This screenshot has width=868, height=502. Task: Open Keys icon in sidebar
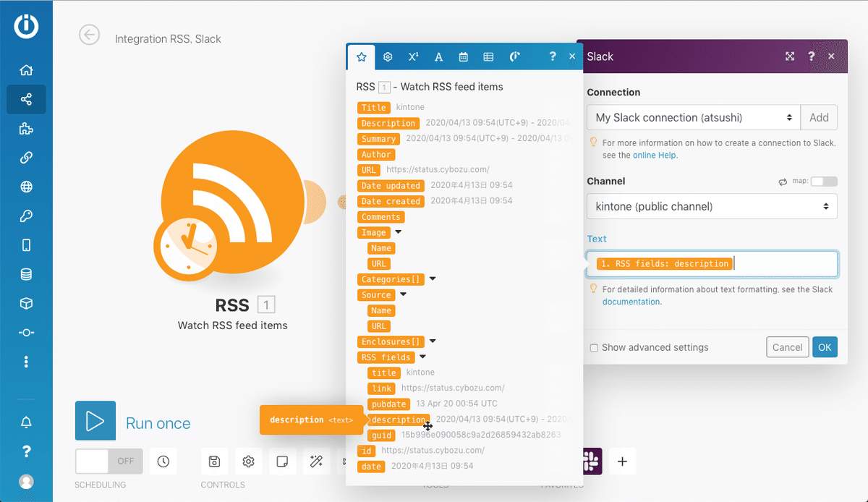click(26, 216)
